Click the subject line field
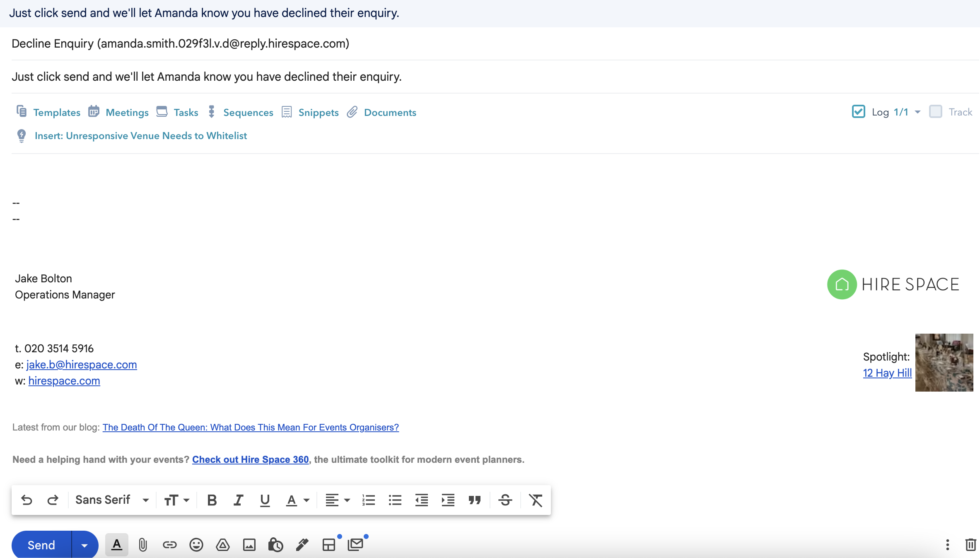 pos(495,77)
